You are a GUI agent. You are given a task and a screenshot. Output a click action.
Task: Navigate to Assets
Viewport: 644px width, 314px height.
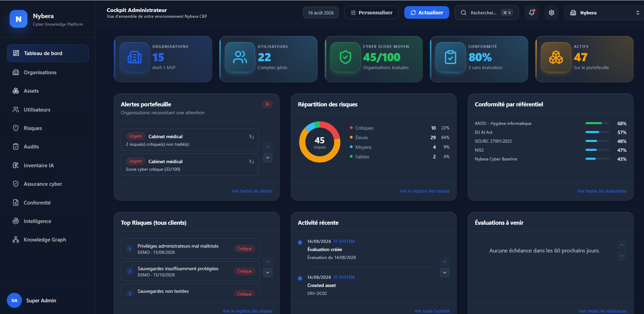[x=48, y=91]
